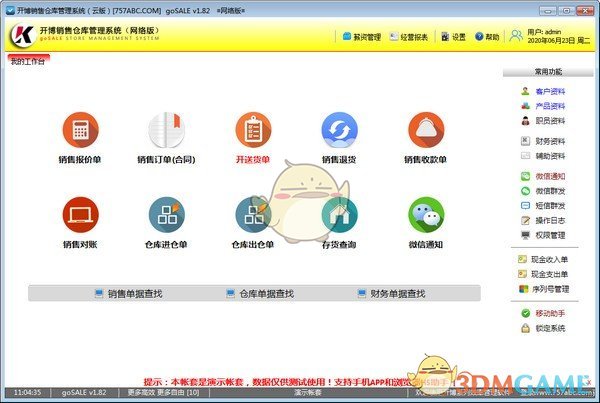The height and width of the screenshot is (403, 600).
Task: Open 产品资料 in the sidebar
Action: pos(543,106)
